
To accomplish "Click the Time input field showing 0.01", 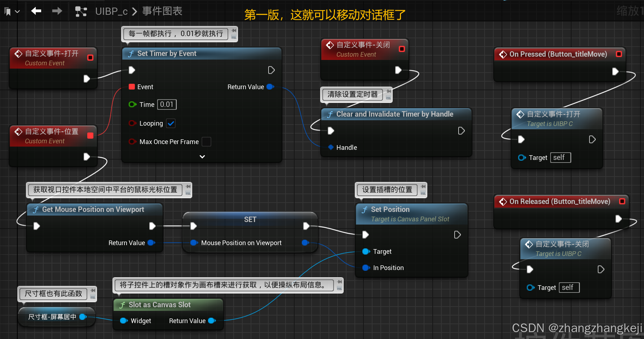I will (x=167, y=104).
